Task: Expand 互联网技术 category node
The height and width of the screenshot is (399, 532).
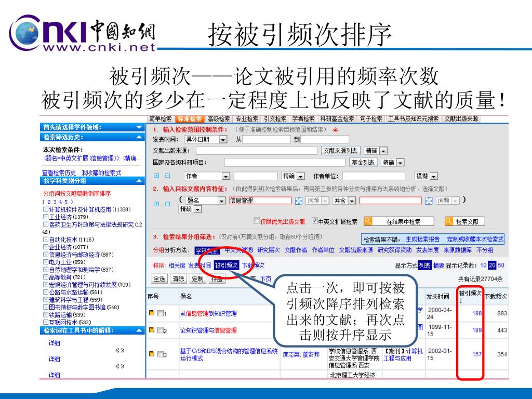Action: [x=46, y=322]
